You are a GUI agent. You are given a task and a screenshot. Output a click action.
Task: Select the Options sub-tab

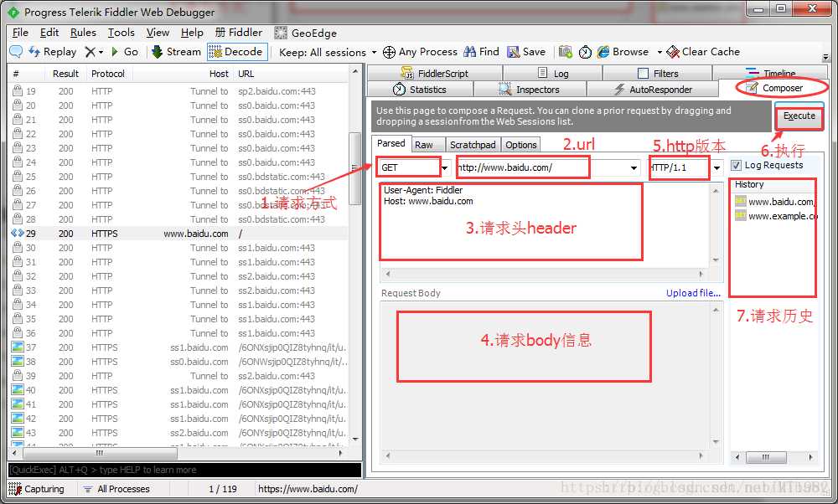[520, 145]
